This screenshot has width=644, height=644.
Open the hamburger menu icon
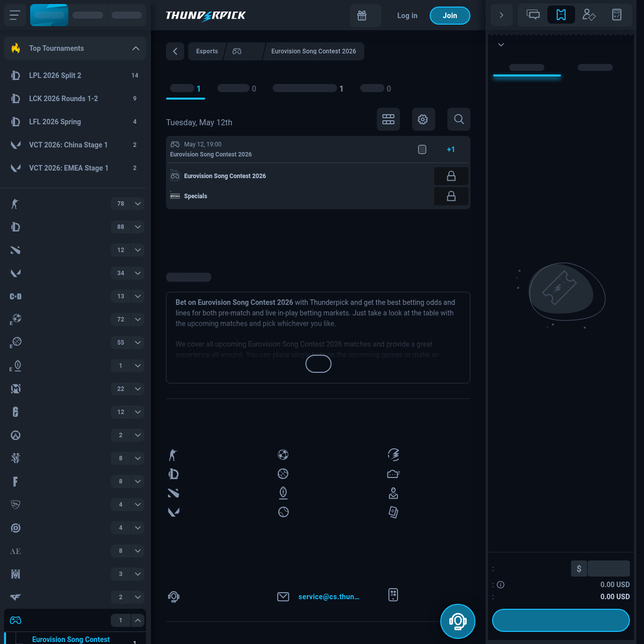point(15,15)
